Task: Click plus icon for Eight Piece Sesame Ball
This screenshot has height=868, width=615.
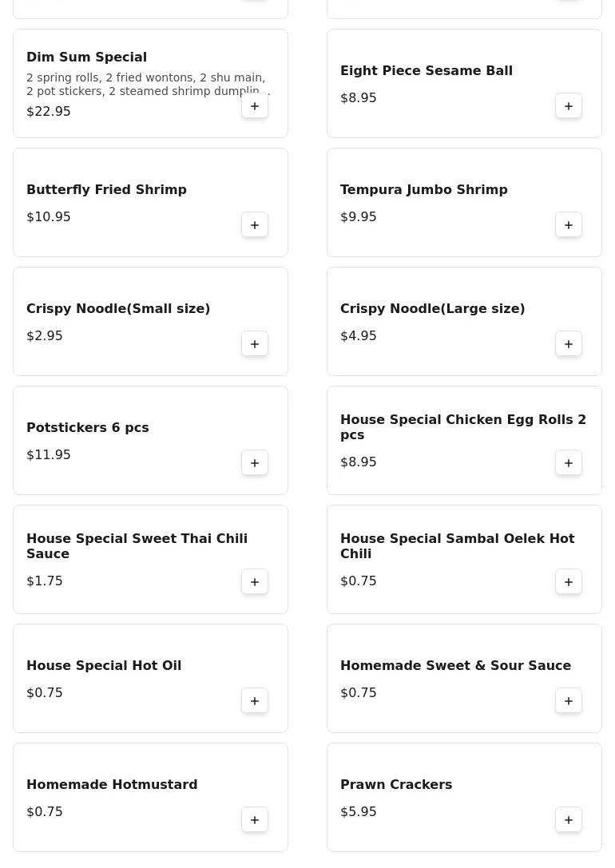Action: 569,106
